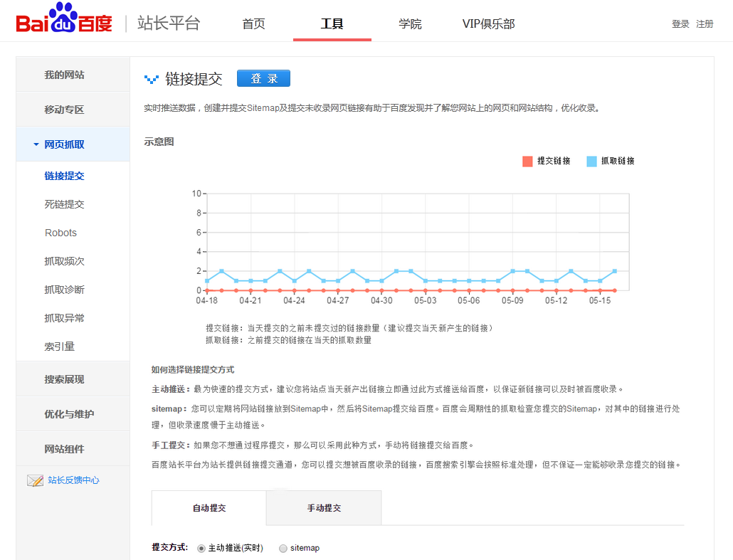This screenshot has width=733, height=560.
Task: Go to the 学院 navigation item
Action: pyautogui.click(x=410, y=24)
